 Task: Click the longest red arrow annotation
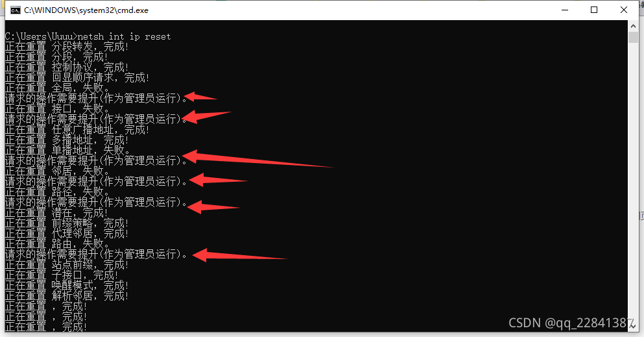[258, 158]
